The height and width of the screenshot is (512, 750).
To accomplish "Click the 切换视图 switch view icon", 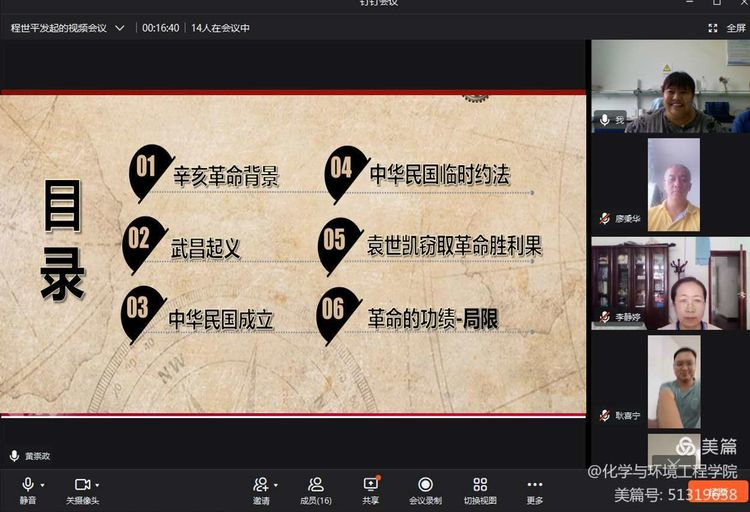I will click(480, 489).
